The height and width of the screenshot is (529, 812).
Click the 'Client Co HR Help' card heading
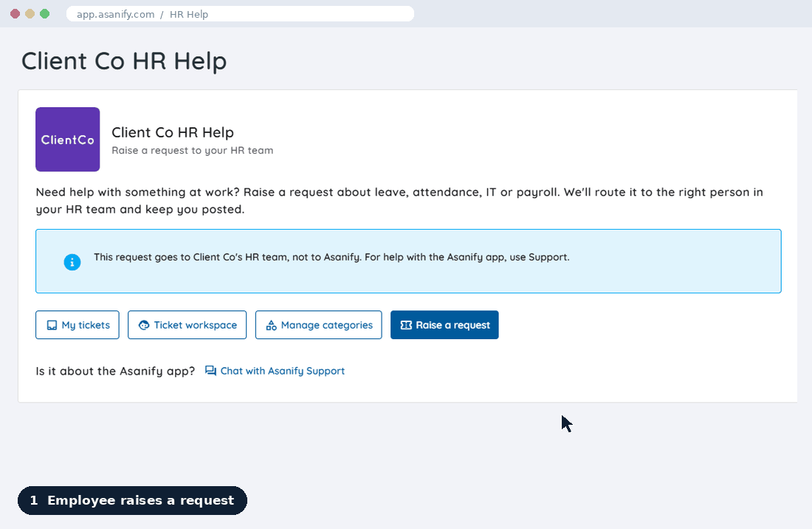[x=173, y=133]
